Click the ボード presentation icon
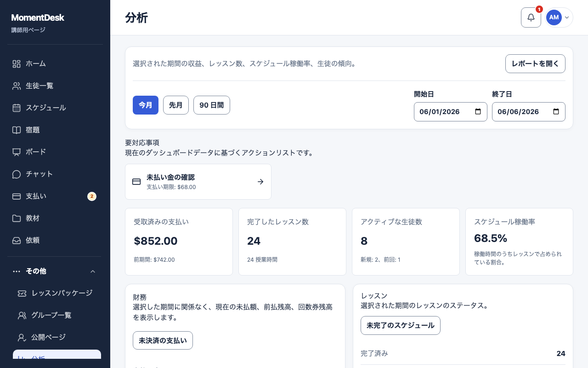Image resolution: width=588 pixels, height=368 pixels. pos(17,152)
